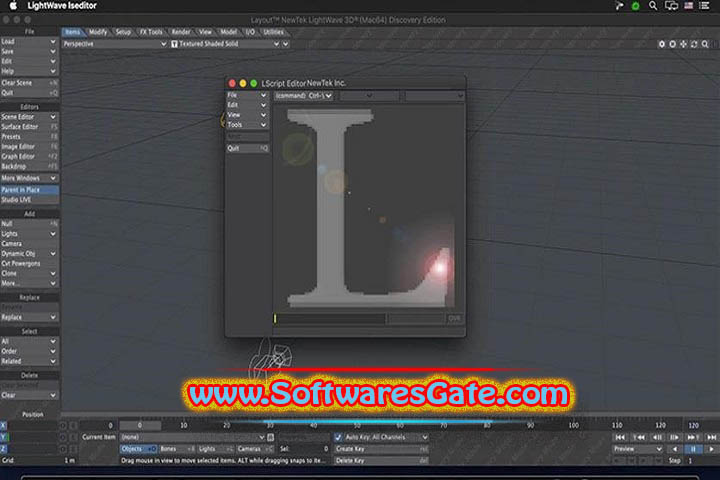
Task: Switch to the FX Tools tab
Action: [x=151, y=32]
